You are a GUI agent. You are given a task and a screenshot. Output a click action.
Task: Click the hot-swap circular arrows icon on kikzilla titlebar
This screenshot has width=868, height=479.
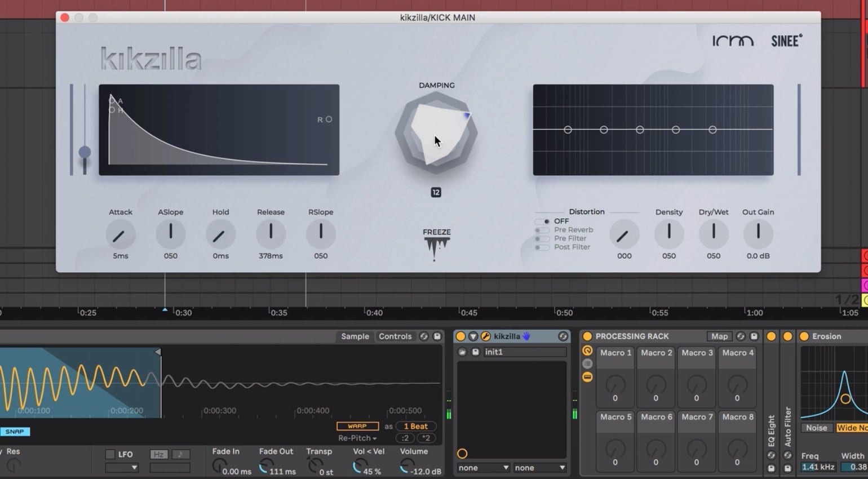point(564,336)
